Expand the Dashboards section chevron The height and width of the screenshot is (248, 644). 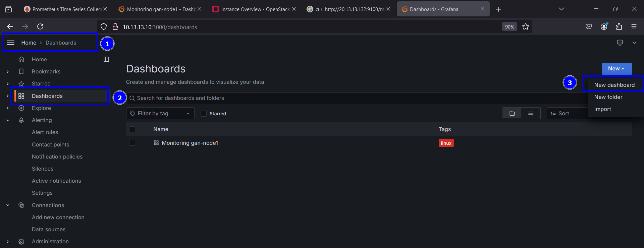click(8, 96)
